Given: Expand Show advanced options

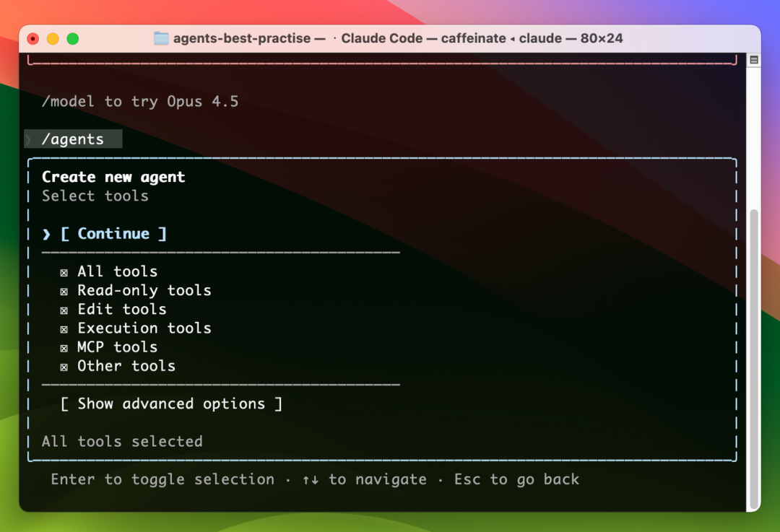Looking at the screenshot, I should (x=171, y=404).
